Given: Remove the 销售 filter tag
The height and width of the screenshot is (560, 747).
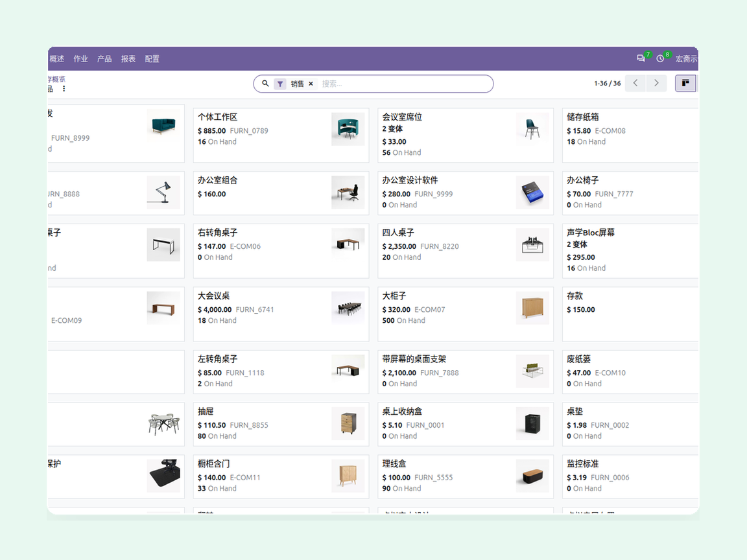Looking at the screenshot, I should 311,84.
